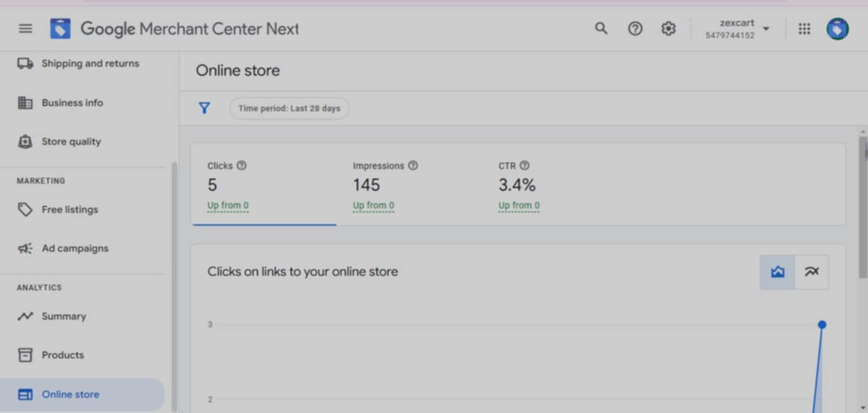Viewport: 868px width, 413px height.
Task: Click the 145 impressions value
Action: point(366,185)
